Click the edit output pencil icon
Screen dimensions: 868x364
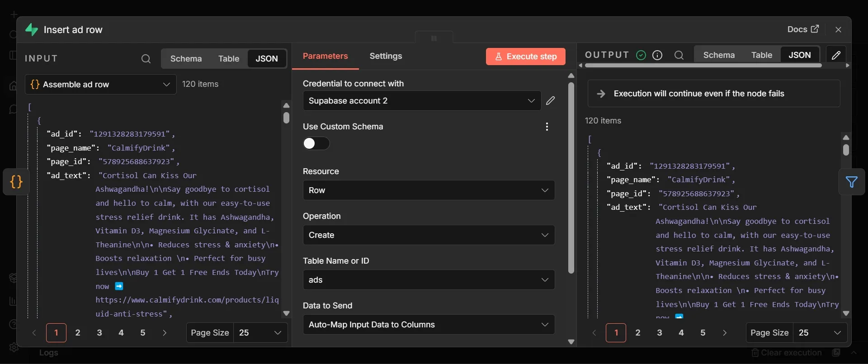click(x=836, y=55)
